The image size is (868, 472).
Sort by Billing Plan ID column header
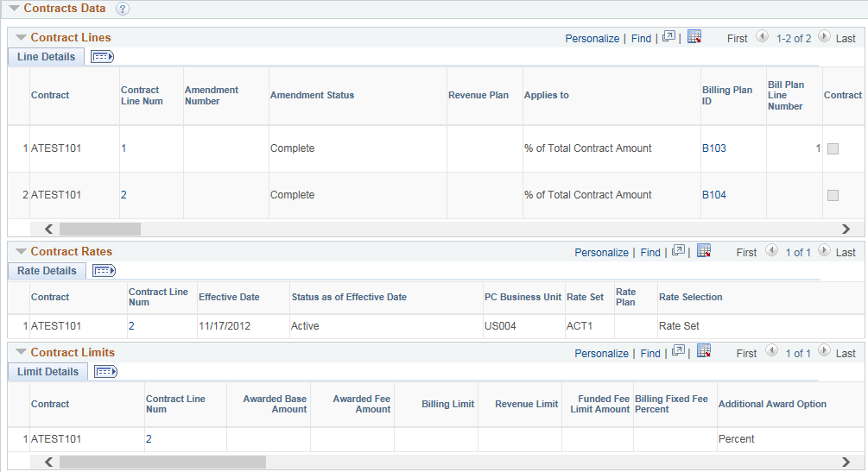727,95
